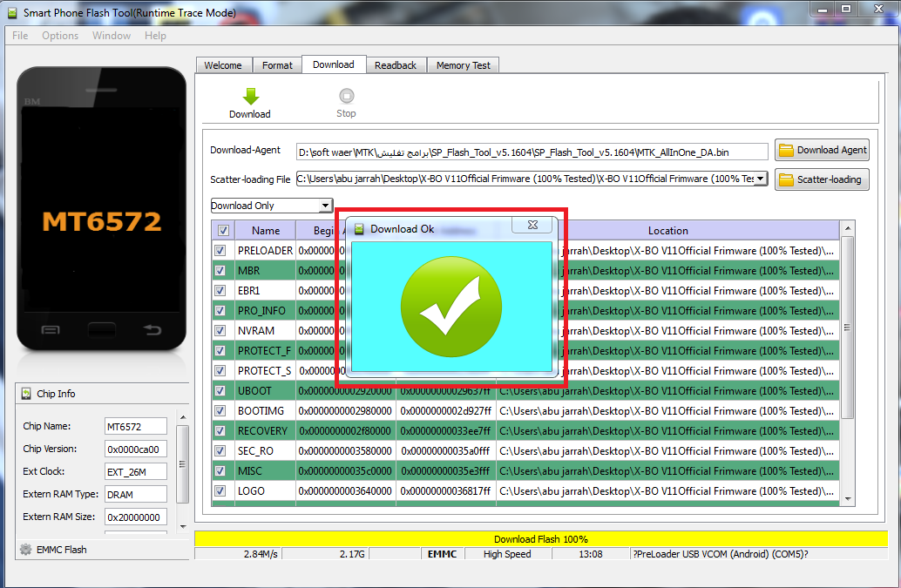Viewport: 901px width, 588px height.
Task: Uncheck the MISC partition checkbox
Action: (x=220, y=471)
